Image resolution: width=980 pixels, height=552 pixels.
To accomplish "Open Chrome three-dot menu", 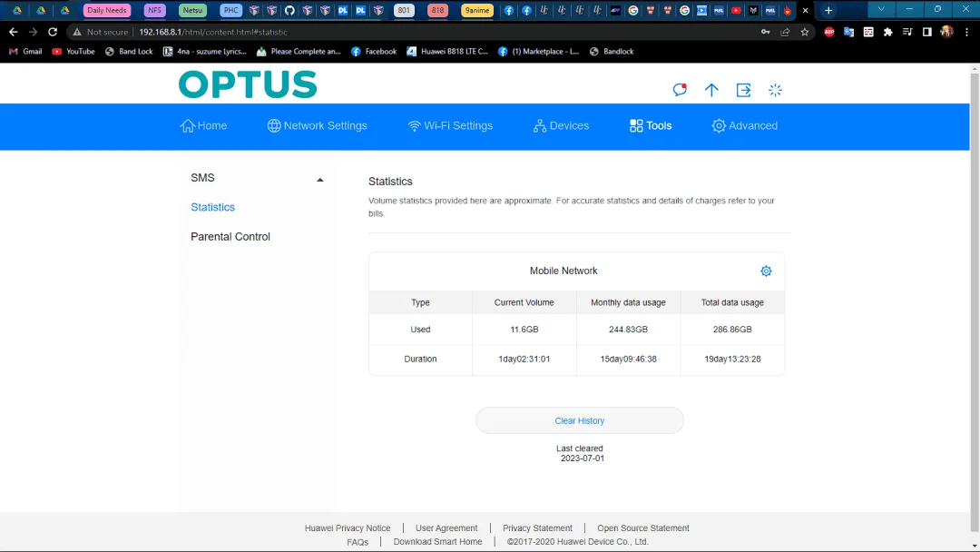I will pyautogui.click(x=967, y=32).
